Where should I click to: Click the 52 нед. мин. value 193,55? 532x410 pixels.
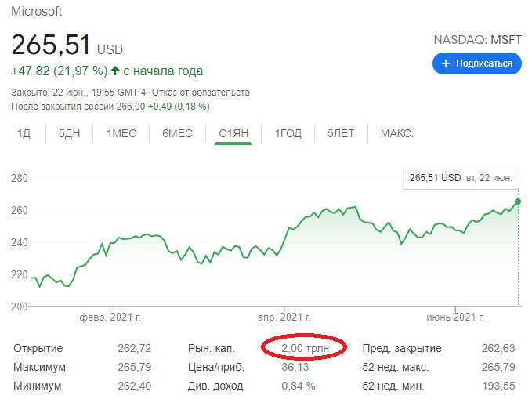(x=498, y=386)
